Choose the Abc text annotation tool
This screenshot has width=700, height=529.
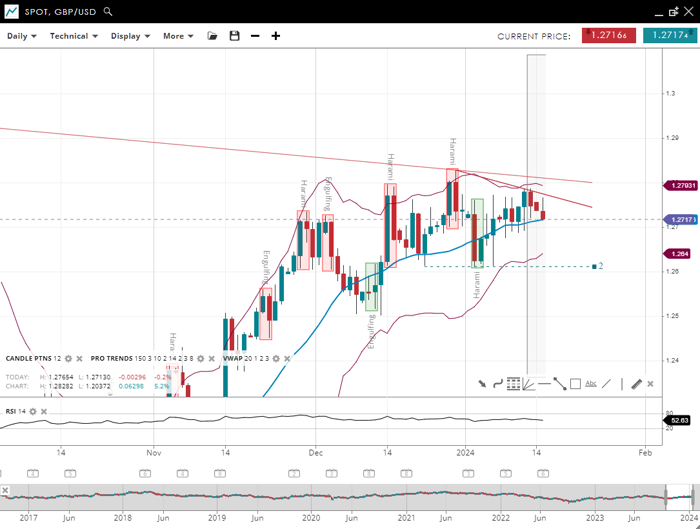590,384
